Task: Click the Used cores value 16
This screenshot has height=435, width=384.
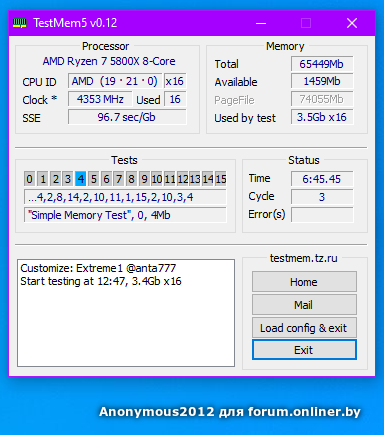Action: pos(175,99)
